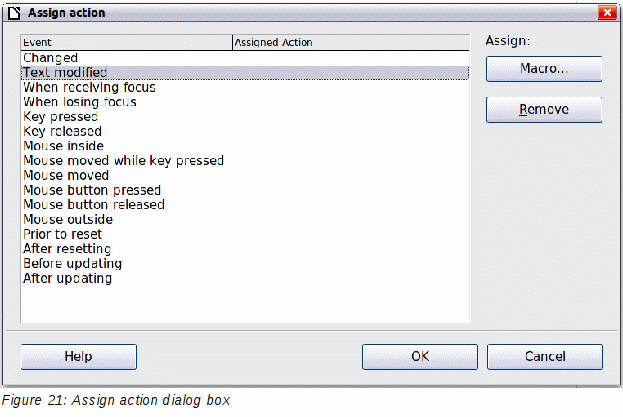Pick the Mouse button pressed event
The image size is (623, 417).
[245, 190]
